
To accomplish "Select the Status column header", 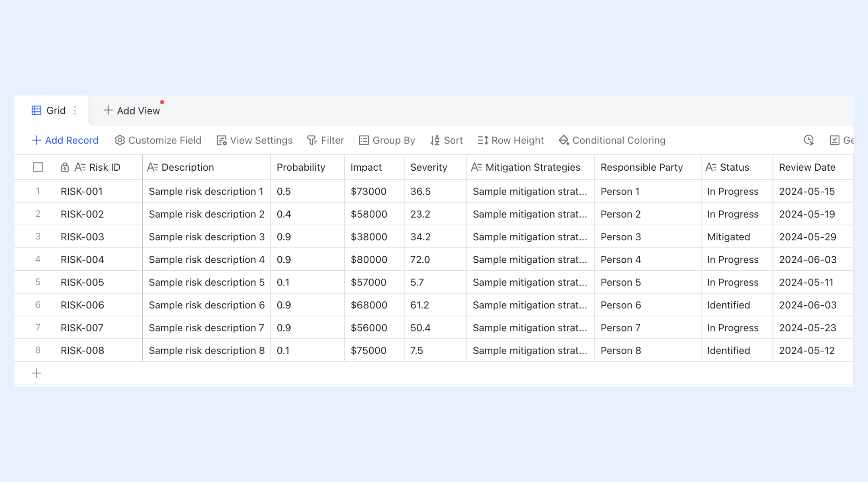I will click(737, 167).
